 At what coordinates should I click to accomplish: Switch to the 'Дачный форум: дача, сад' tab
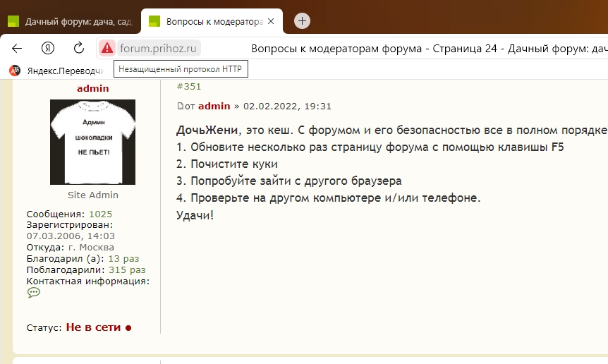point(71,21)
